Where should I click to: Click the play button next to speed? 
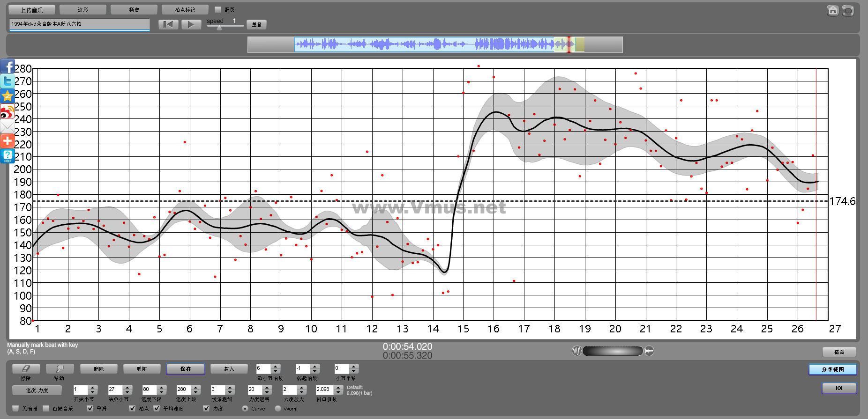point(191,24)
